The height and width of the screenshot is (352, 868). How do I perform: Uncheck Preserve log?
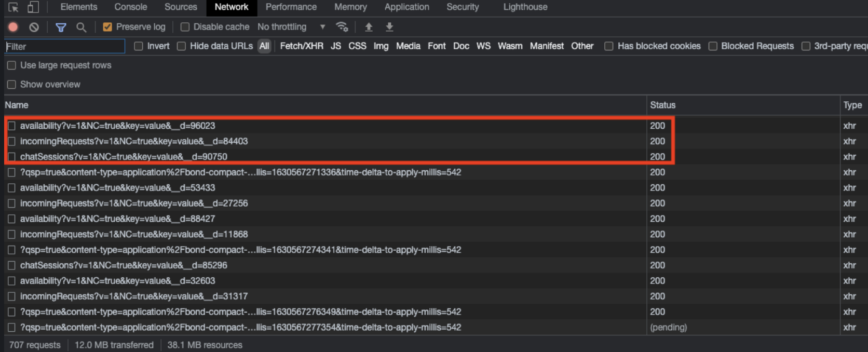click(107, 27)
